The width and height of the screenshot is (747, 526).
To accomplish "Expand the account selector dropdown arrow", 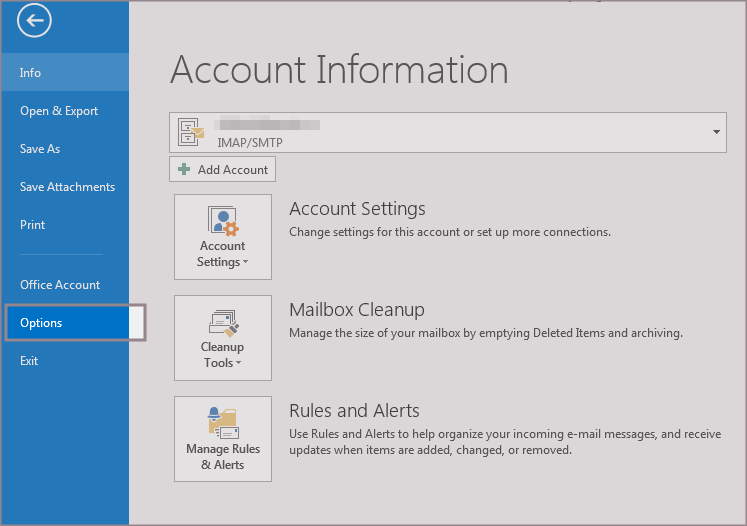I will pos(716,132).
